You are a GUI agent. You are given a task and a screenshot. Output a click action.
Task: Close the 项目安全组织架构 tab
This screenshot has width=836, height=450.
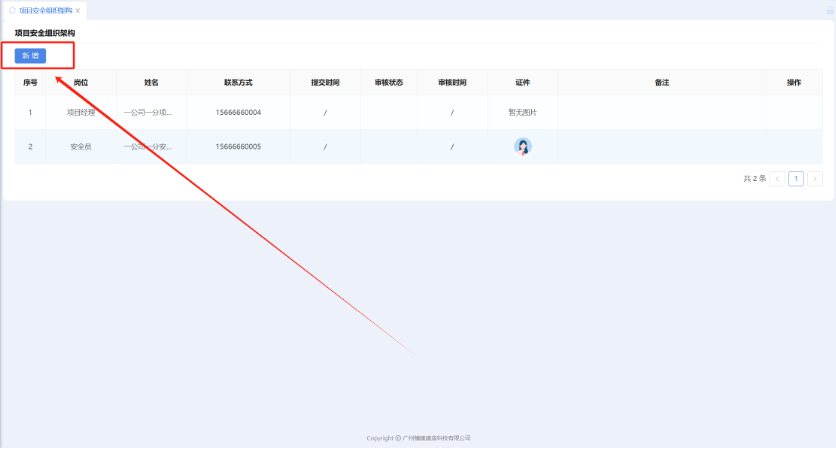[x=78, y=10]
